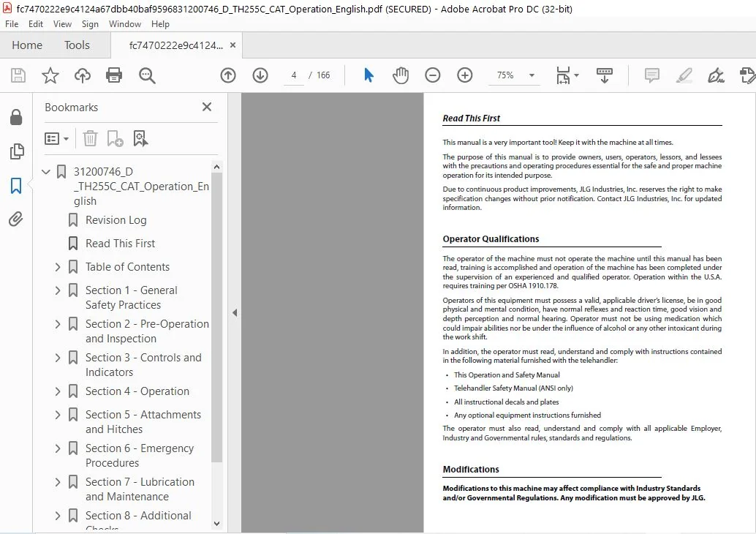This screenshot has width=756, height=534.
Task: Open the fit page options tool
Action: click(567, 75)
